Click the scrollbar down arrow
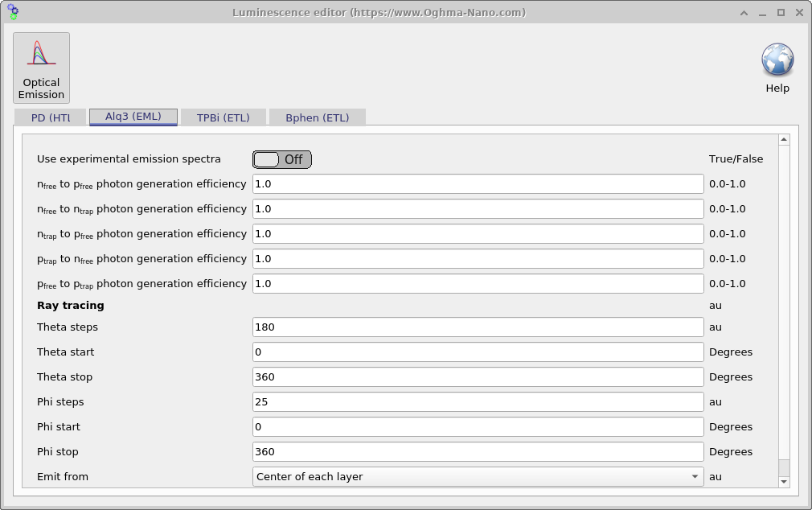This screenshot has width=812, height=510. pyautogui.click(x=783, y=483)
